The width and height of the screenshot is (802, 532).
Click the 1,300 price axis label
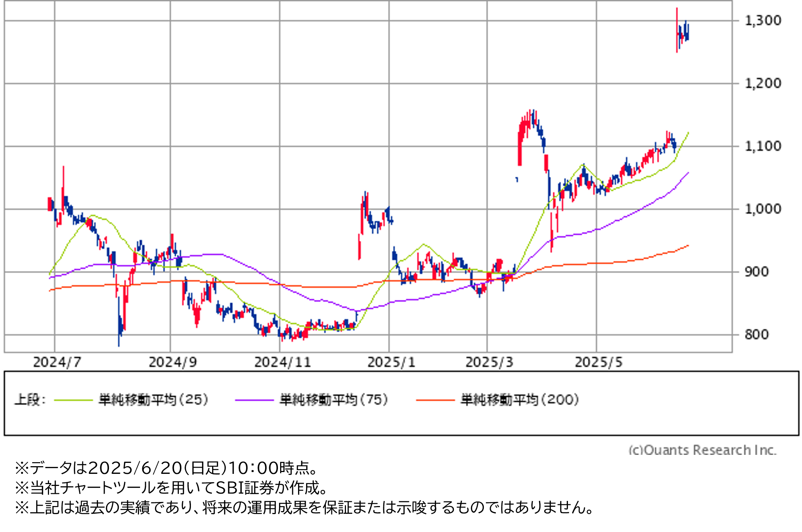click(763, 20)
